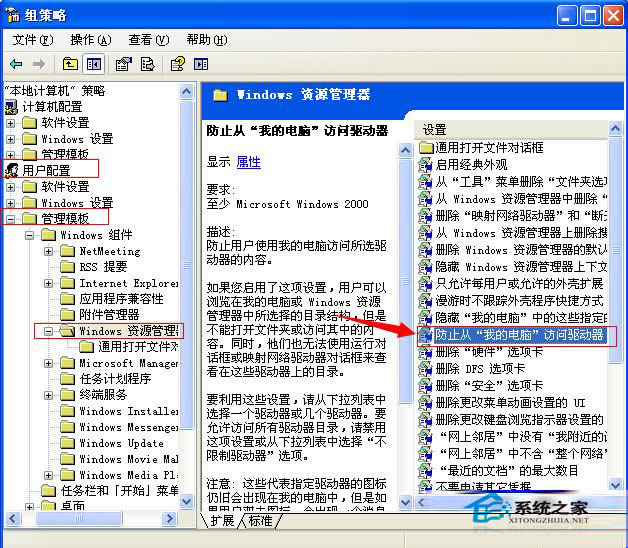
Task: Open the 操作(A) menu
Action: pyautogui.click(x=89, y=40)
